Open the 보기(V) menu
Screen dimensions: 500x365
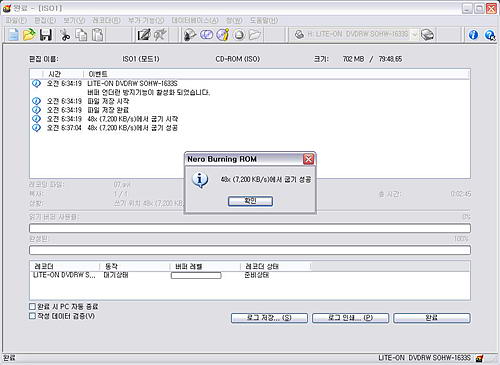(74, 21)
